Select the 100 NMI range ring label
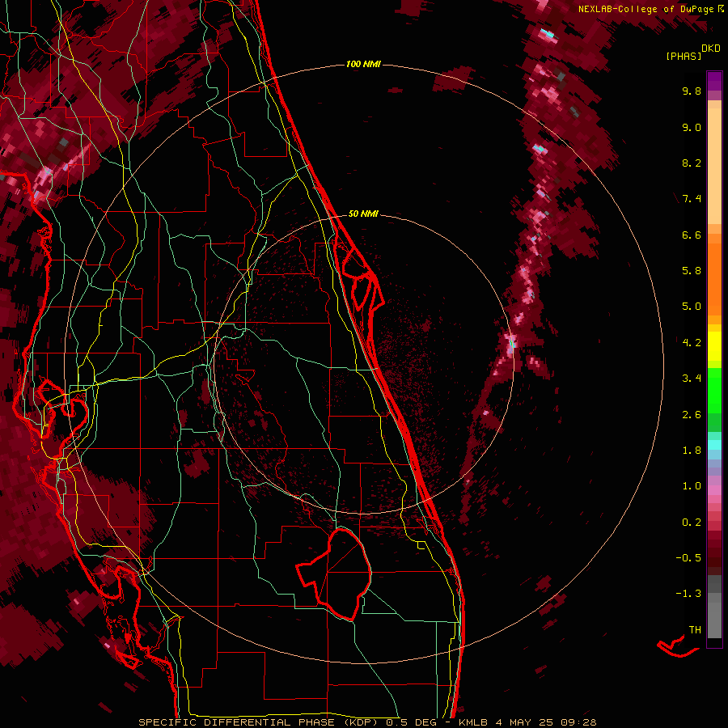This screenshot has height=728, width=728. [x=363, y=64]
